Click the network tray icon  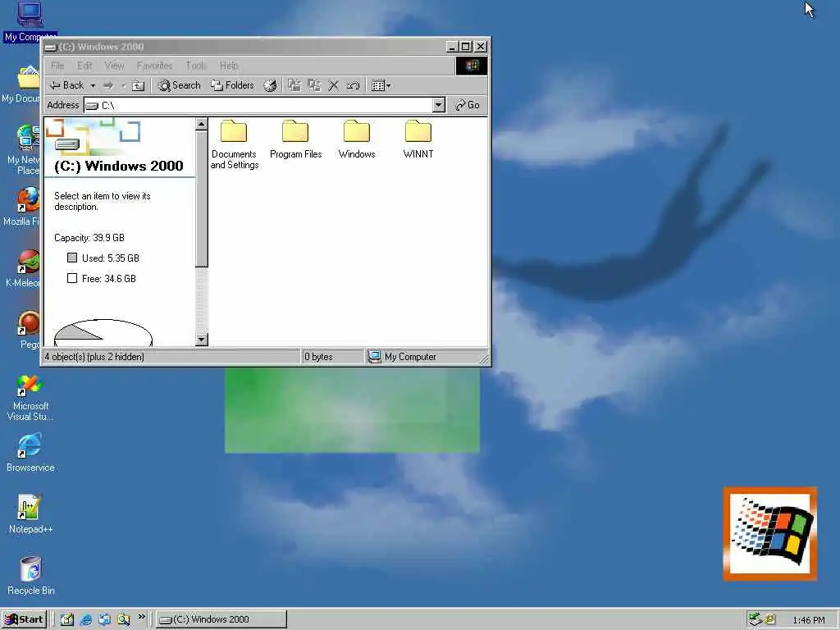756,619
